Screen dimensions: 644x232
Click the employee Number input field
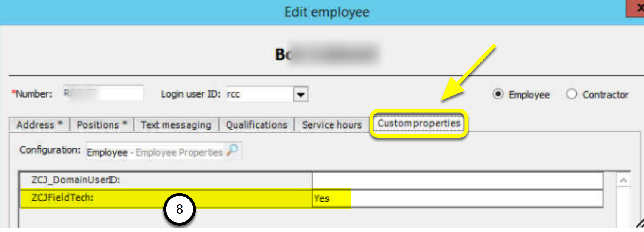coord(102,93)
